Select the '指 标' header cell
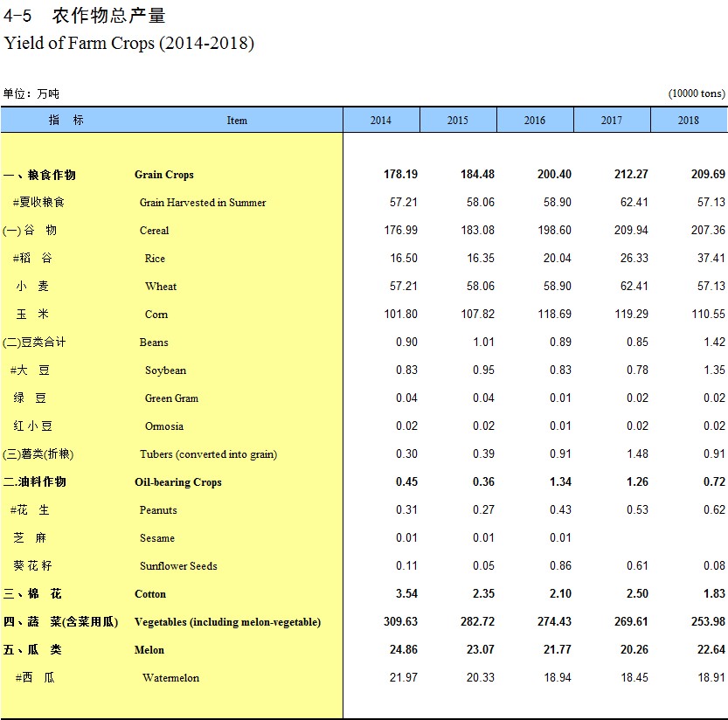Image resolution: width=728 pixels, height=720 pixels. coord(66,121)
